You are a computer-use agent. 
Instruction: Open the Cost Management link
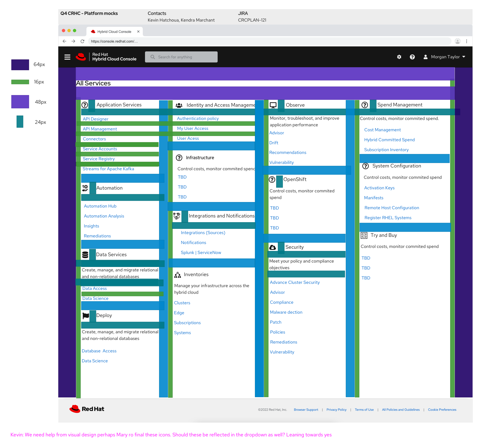pyautogui.click(x=383, y=130)
